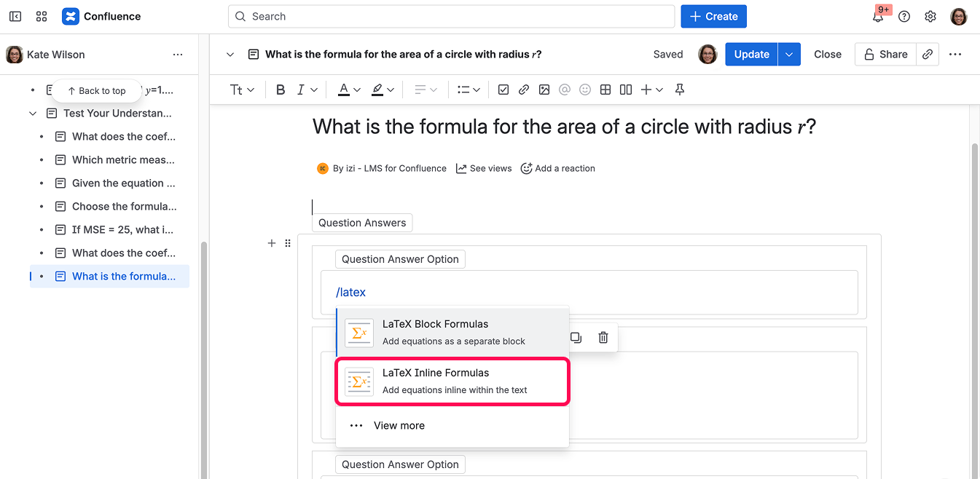Click the Share button
Image resolution: width=980 pixels, height=479 pixels.
coord(885,55)
